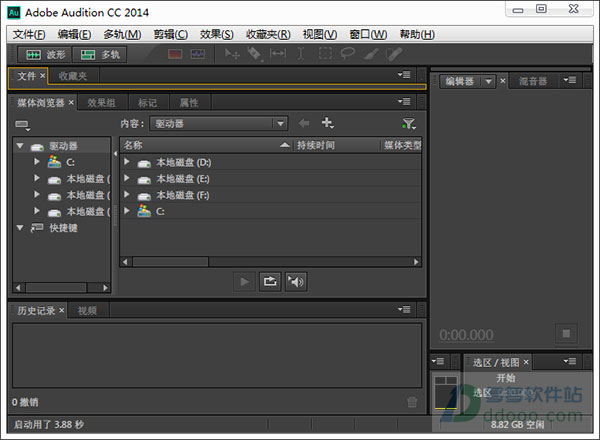Open the 内容 驱动器 dropdown
The image size is (600, 440).
click(218, 124)
